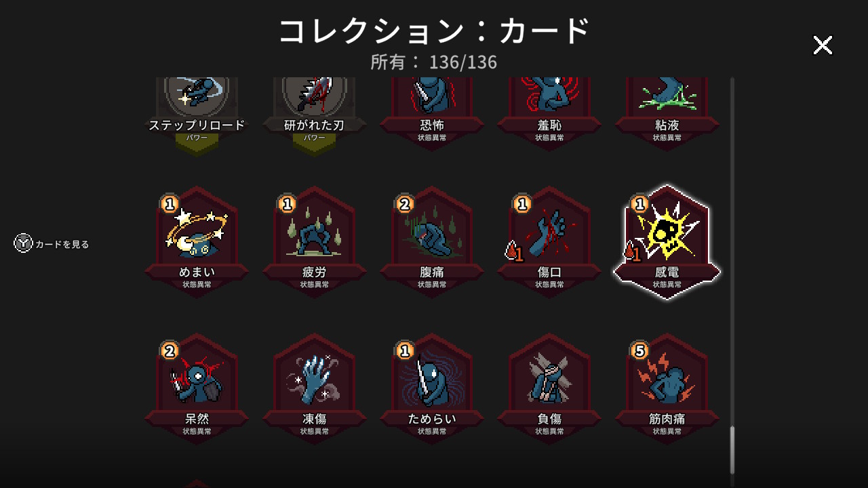Click the カードを見る view card prompt

62,244
